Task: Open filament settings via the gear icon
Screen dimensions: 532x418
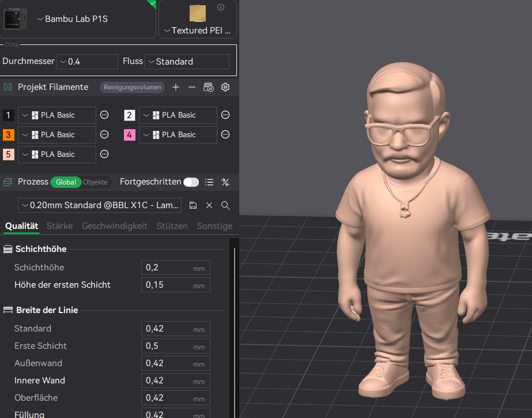Action: click(x=225, y=88)
